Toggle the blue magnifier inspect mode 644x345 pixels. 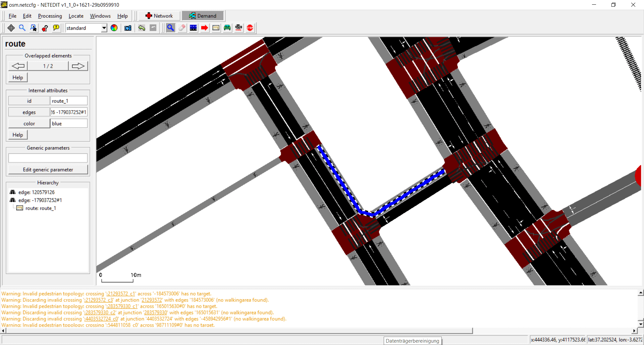tap(170, 28)
